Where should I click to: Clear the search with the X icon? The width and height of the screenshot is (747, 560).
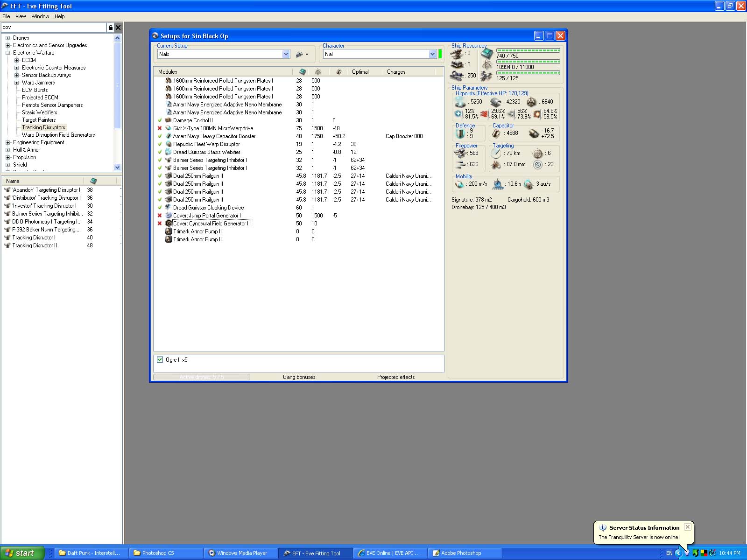click(118, 28)
